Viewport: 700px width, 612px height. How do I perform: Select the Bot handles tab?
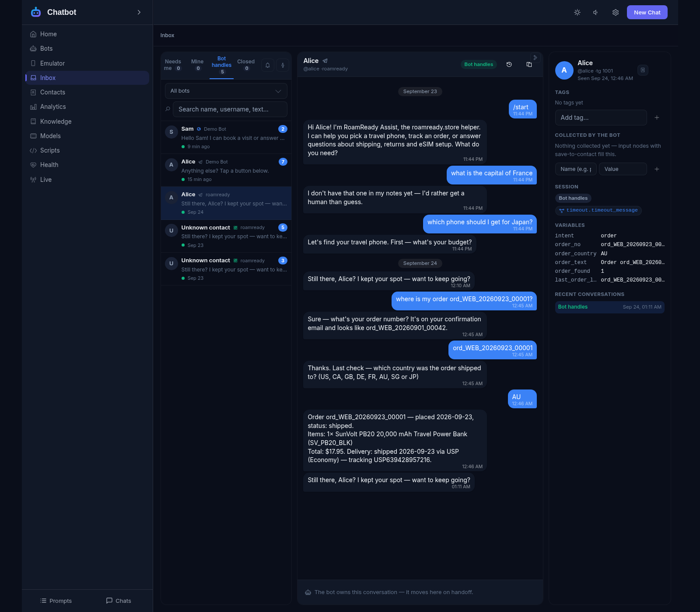pyautogui.click(x=221, y=65)
